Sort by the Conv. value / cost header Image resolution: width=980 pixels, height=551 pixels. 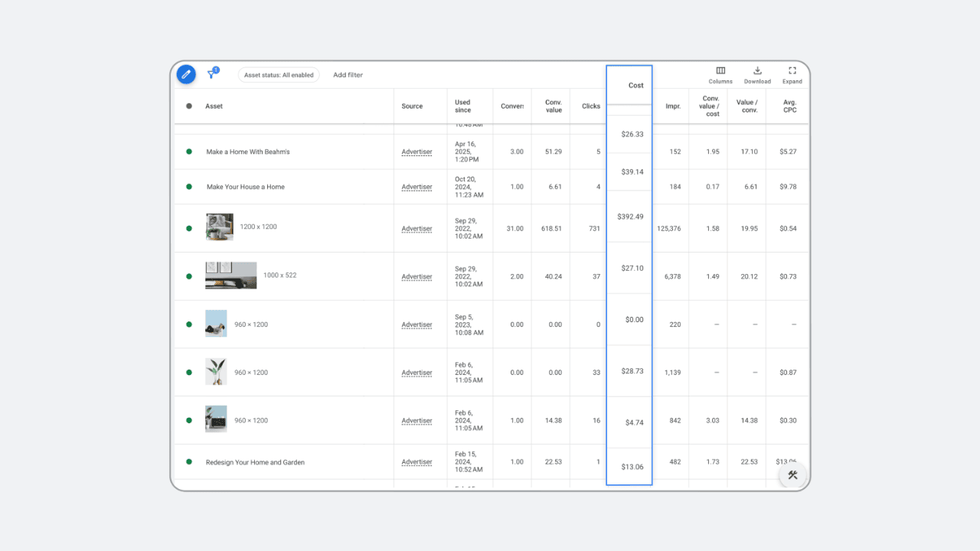[709, 106]
